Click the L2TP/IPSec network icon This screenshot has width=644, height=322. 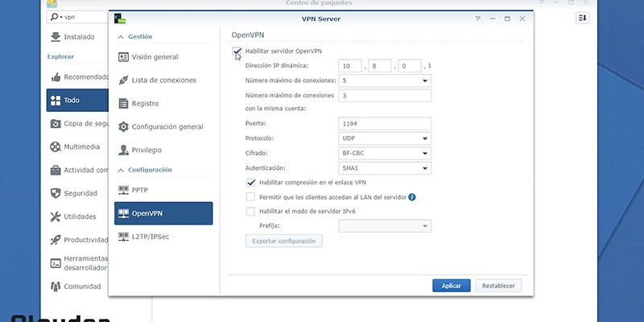click(x=123, y=237)
